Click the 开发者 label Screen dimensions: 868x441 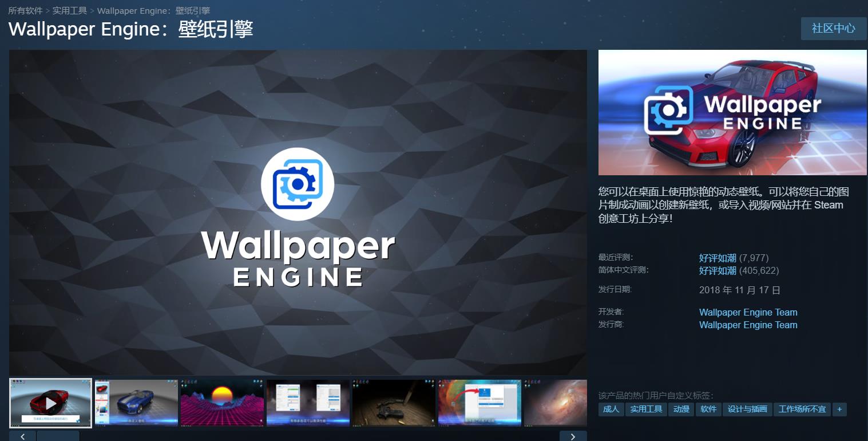611,312
